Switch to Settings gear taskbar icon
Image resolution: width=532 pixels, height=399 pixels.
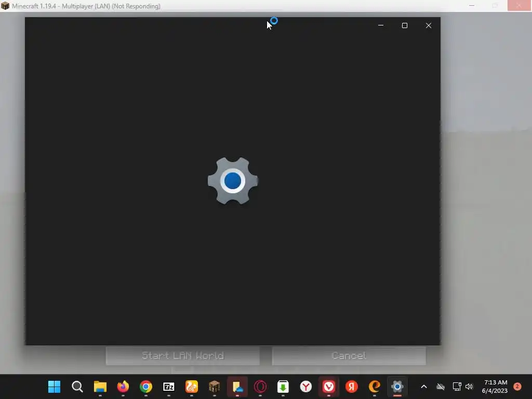[x=397, y=387]
